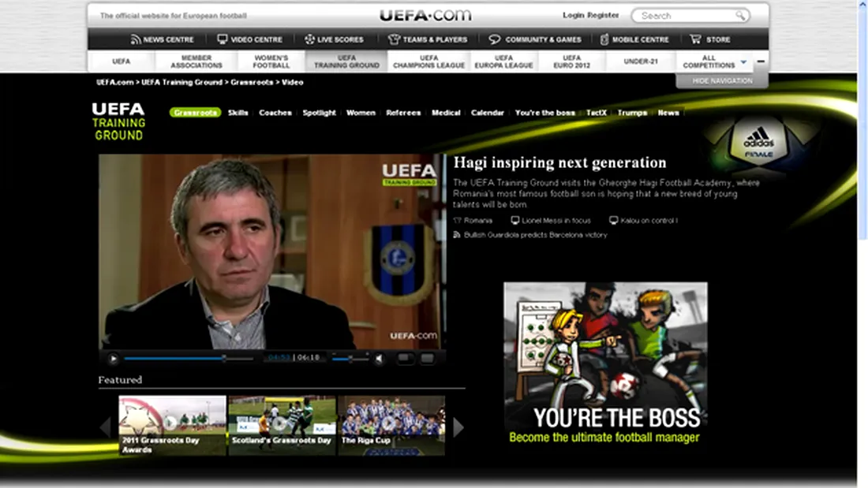This screenshot has width=868, height=488.
Task: Adjust the video volume slider
Action: pos(350,359)
